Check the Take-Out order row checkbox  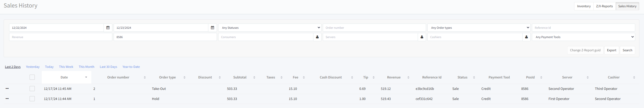(x=32, y=89)
